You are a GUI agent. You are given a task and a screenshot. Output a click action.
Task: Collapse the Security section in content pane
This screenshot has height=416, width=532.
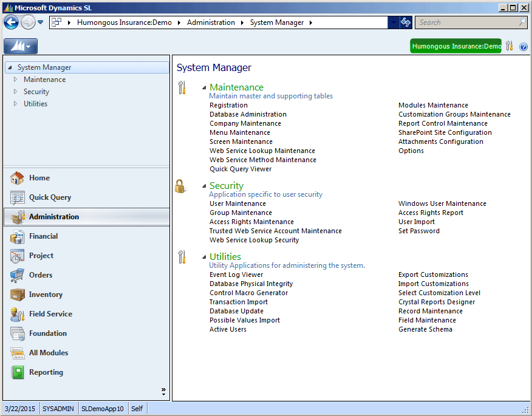204,186
